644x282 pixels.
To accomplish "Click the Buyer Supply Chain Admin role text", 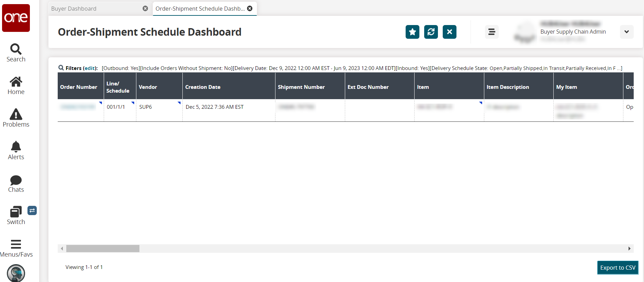I will (573, 32).
